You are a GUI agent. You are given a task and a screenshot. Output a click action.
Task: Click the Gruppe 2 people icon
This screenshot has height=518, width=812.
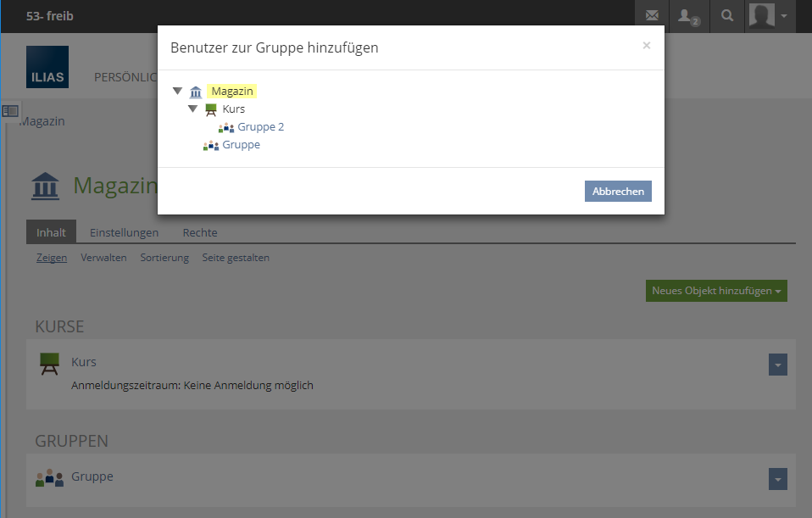(226, 127)
